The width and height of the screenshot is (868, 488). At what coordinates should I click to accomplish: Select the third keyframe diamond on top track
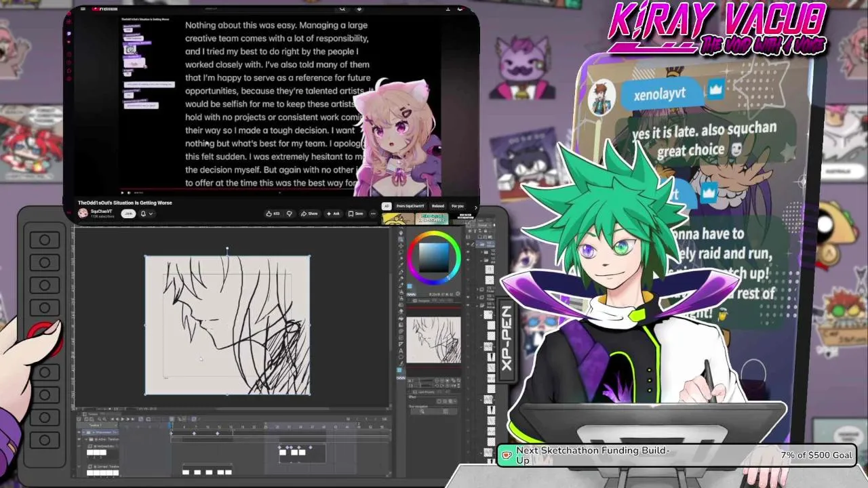click(217, 433)
